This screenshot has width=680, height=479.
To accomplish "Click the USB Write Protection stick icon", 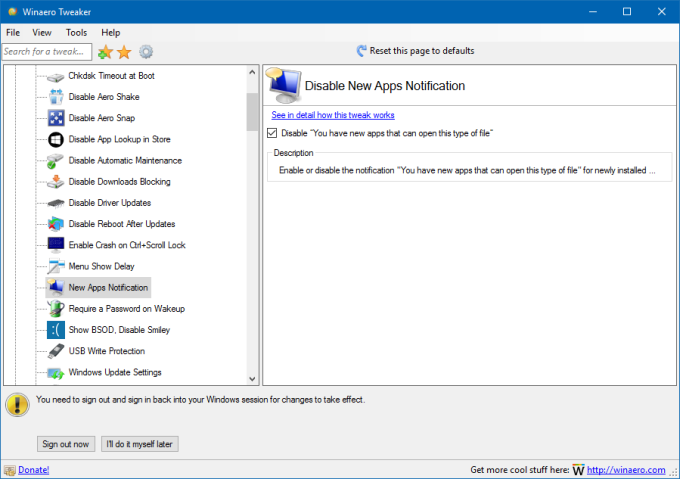I will (x=56, y=351).
